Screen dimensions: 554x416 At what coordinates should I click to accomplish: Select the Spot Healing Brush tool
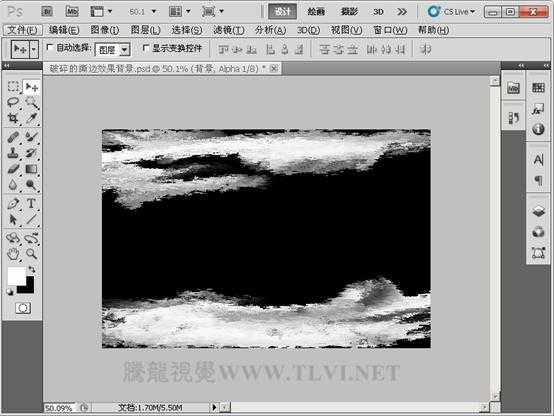pyautogui.click(x=13, y=137)
